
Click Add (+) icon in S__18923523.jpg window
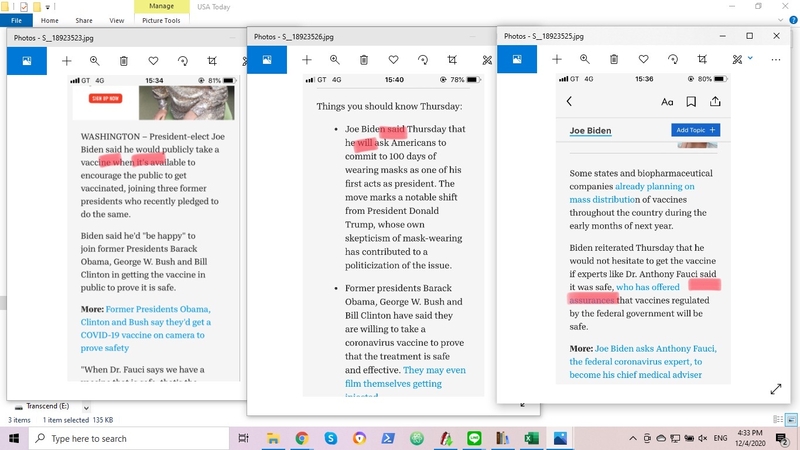tap(66, 61)
